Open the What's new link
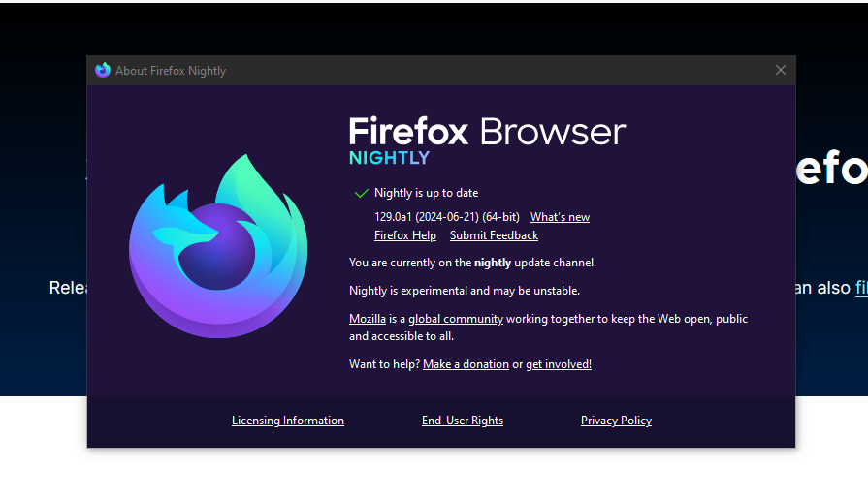Image resolution: width=868 pixels, height=499 pixels. (560, 217)
